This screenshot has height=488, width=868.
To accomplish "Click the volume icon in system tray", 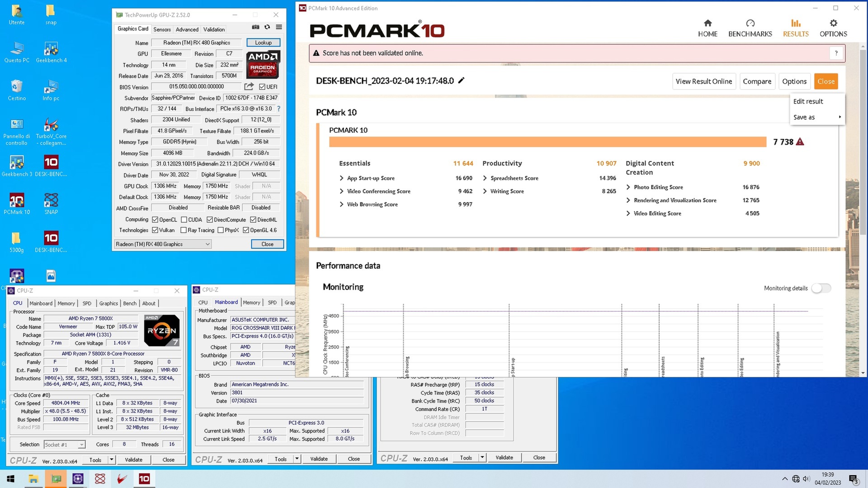I will [x=807, y=479].
